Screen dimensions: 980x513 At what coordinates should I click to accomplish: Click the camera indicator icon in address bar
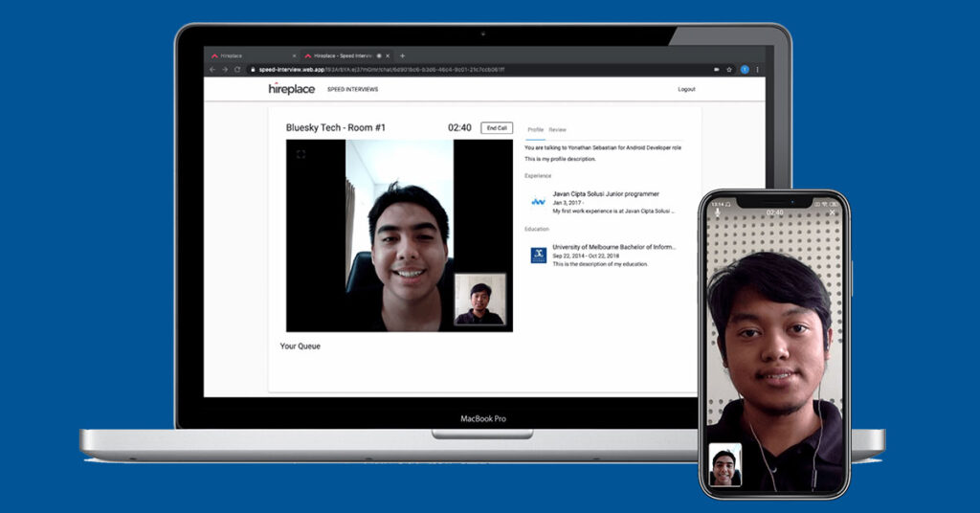point(716,70)
